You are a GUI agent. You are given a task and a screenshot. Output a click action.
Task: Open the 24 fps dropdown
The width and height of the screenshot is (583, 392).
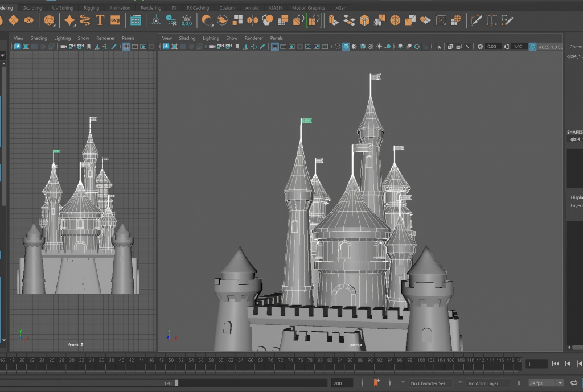[x=546, y=383]
